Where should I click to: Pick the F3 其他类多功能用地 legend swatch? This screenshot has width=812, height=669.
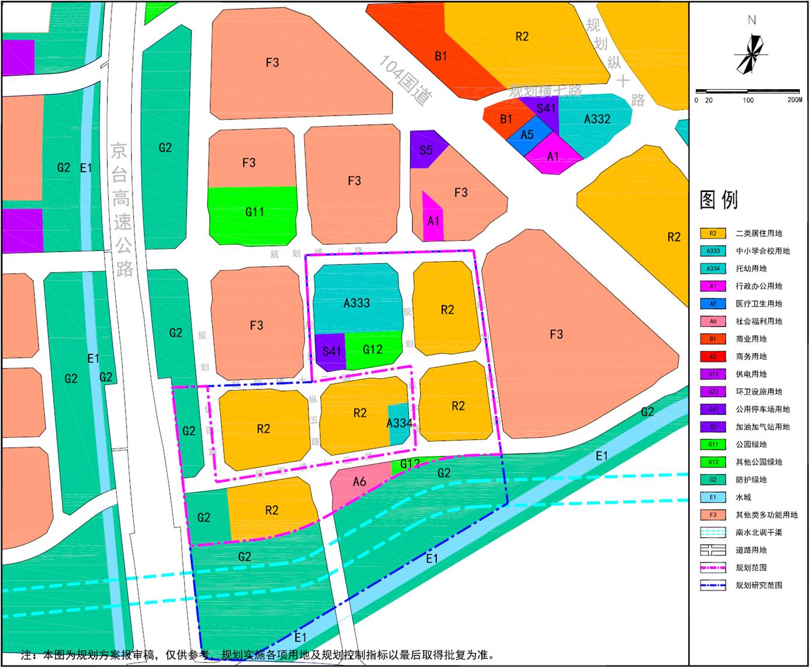tap(713, 515)
